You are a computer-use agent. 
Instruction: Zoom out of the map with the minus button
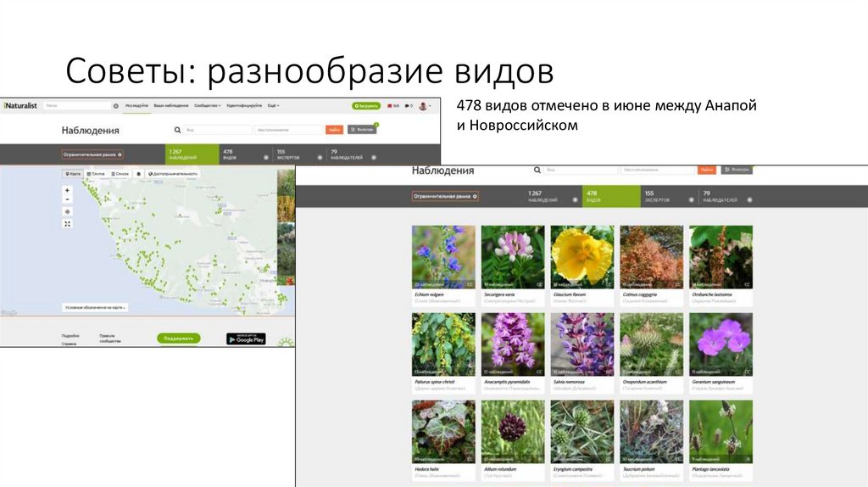click(x=68, y=199)
